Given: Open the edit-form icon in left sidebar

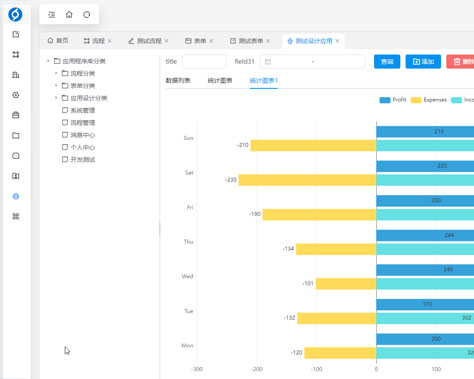Looking at the screenshot, I should tap(16, 34).
